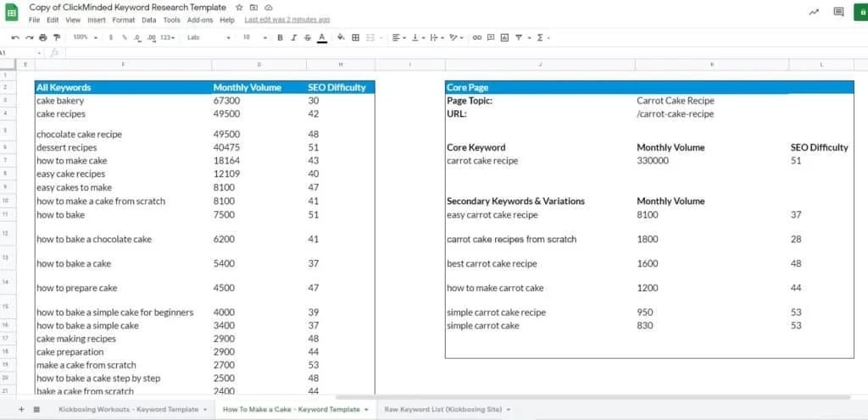
Task: Open the Format menu
Action: pyautogui.click(x=123, y=19)
